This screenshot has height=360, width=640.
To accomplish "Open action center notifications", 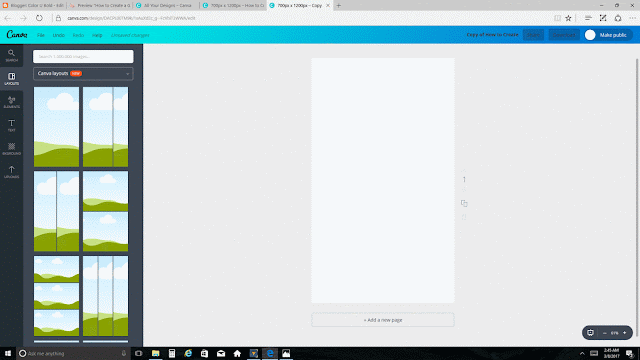I will (x=630, y=353).
